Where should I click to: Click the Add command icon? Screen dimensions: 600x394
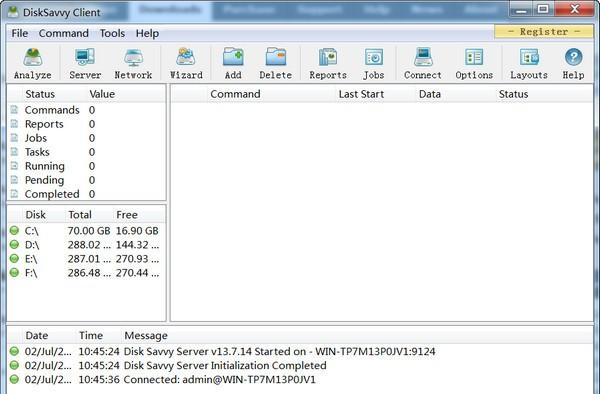tap(233, 58)
